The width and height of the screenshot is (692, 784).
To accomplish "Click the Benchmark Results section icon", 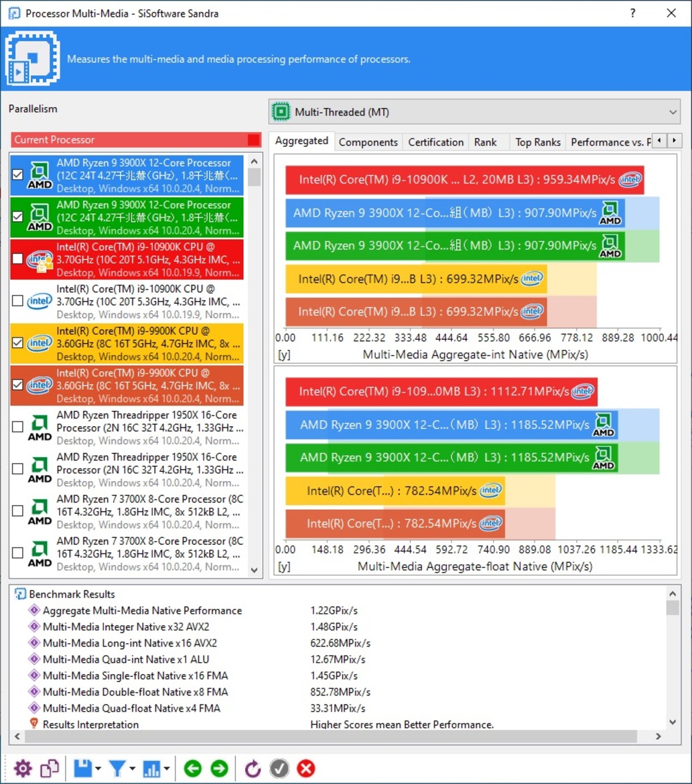I will click(x=21, y=594).
